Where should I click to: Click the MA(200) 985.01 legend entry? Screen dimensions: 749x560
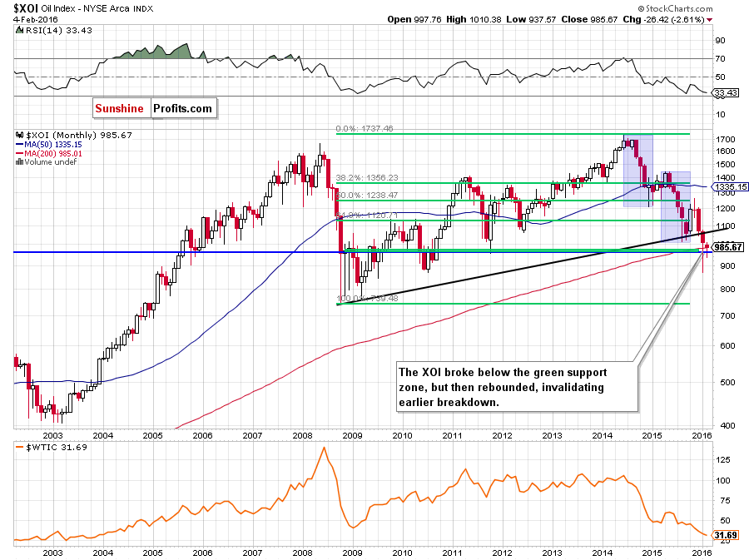click(53, 153)
